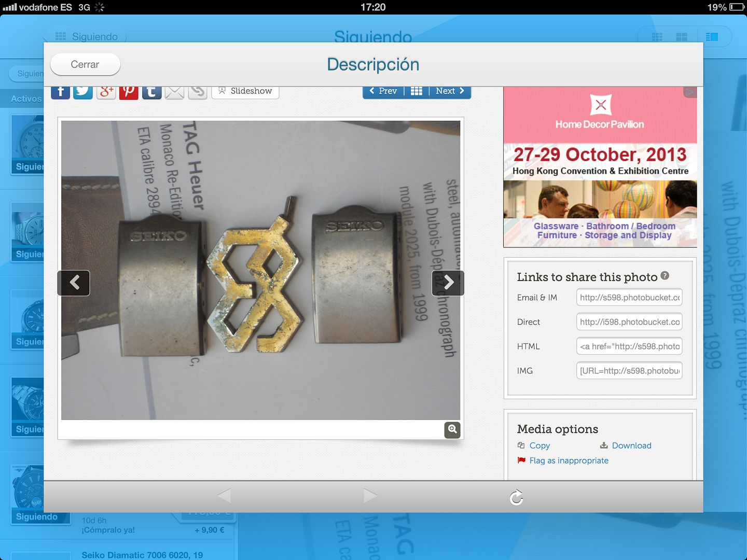Tap the 17:20 clock in status bar

pyautogui.click(x=373, y=7)
